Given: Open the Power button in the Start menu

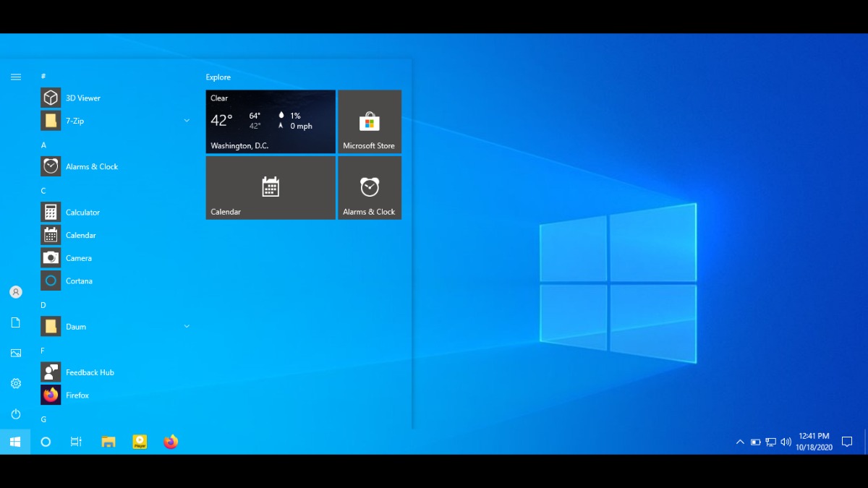Looking at the screenshot, I should pos(15,414).
